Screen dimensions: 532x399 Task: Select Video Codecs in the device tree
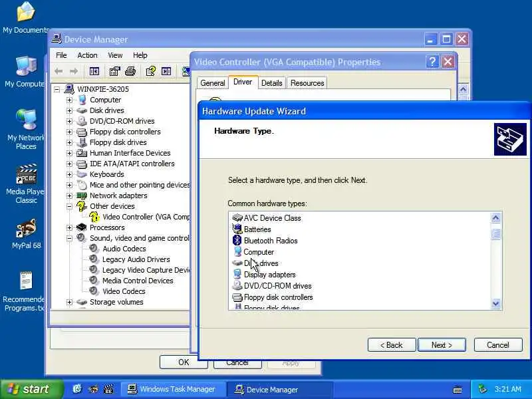tap(118, 291)
